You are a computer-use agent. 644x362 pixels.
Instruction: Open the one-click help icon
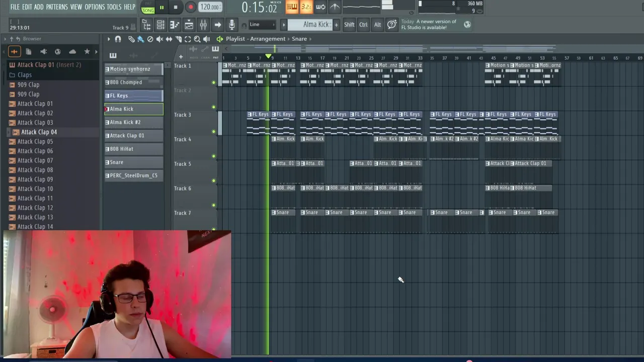[x=392, y=25]
